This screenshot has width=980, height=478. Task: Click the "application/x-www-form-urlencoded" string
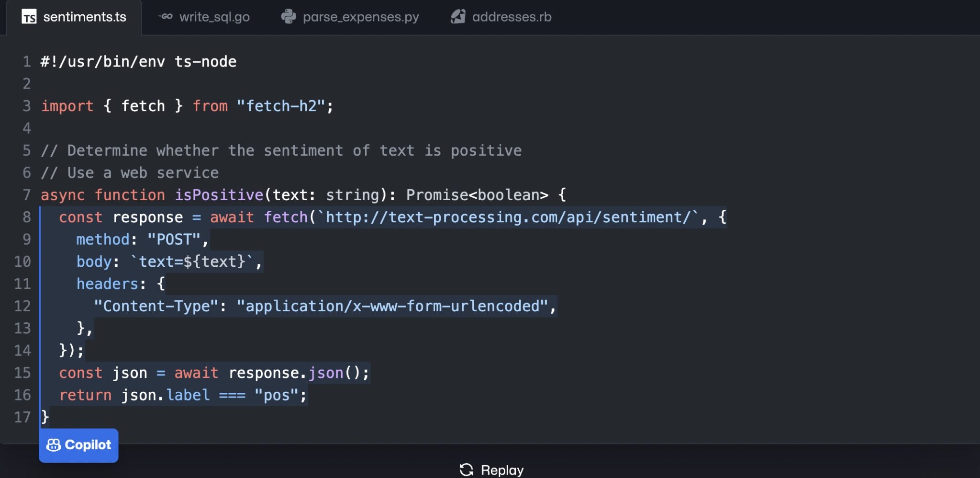(x=392, y=306)
